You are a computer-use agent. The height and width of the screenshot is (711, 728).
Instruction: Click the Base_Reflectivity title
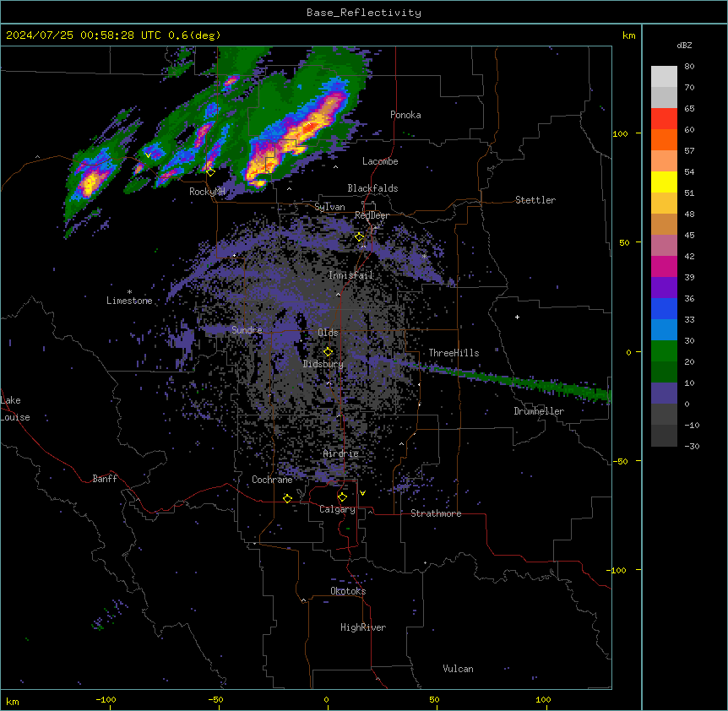click(364, 13)
